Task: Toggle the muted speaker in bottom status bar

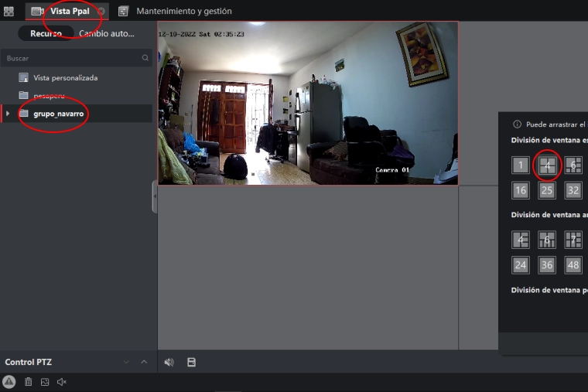Action: (62, 382)
